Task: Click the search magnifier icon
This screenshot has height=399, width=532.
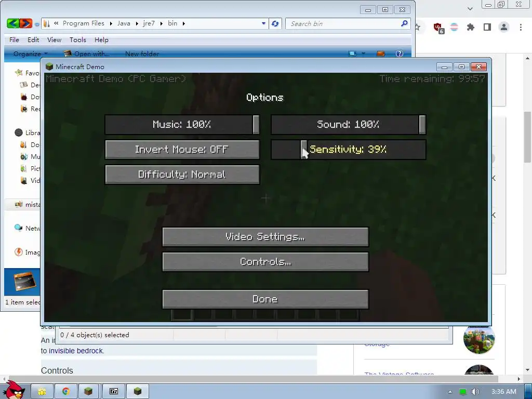Action: coord(404,23)
